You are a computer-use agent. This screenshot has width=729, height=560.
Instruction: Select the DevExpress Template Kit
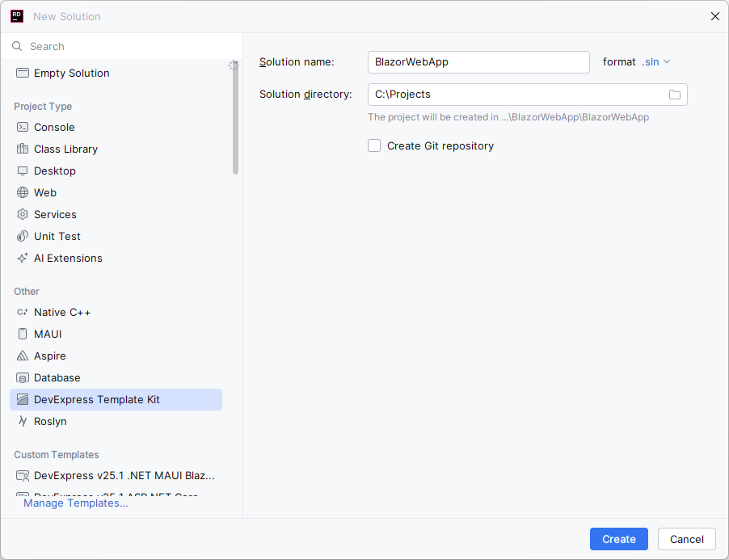(x=97, y=399)
